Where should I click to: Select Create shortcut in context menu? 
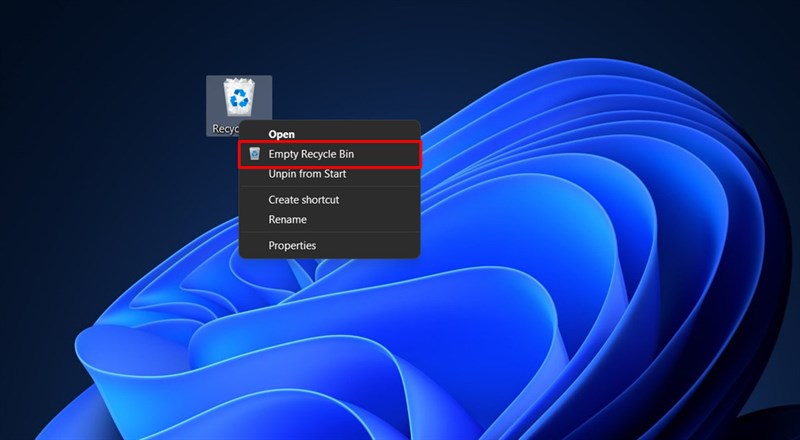[304, 200]
